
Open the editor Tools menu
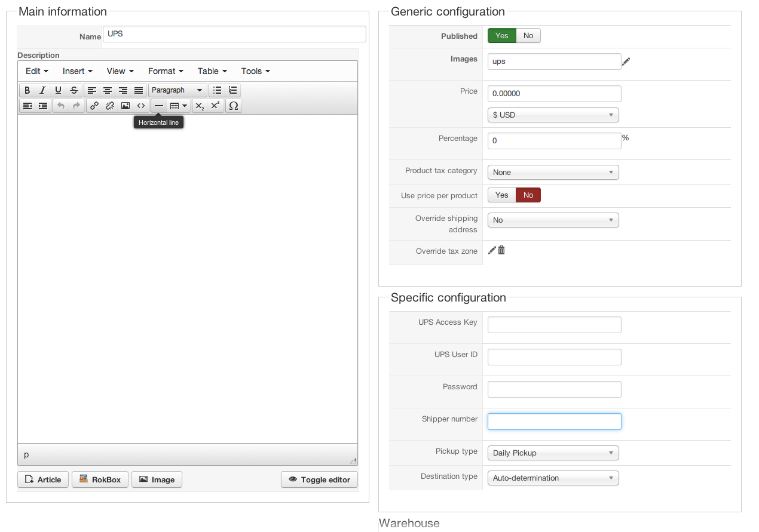click(256, 71)
